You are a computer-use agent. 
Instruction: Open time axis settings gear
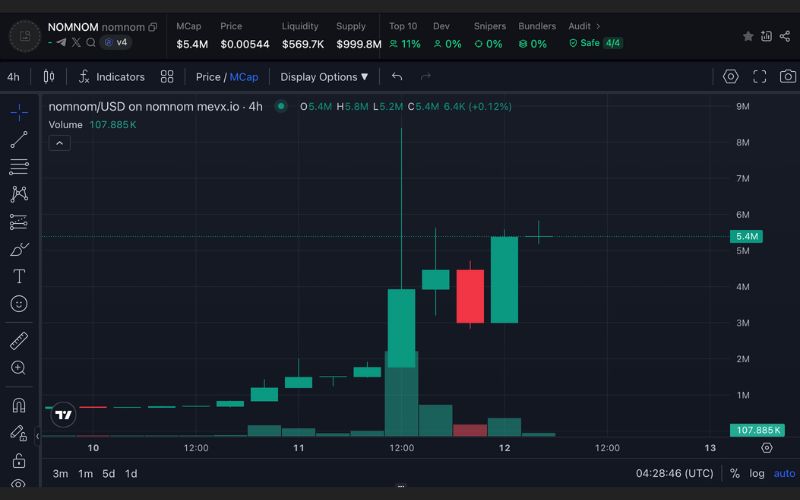pyautogui.click(x=766, y=448)
